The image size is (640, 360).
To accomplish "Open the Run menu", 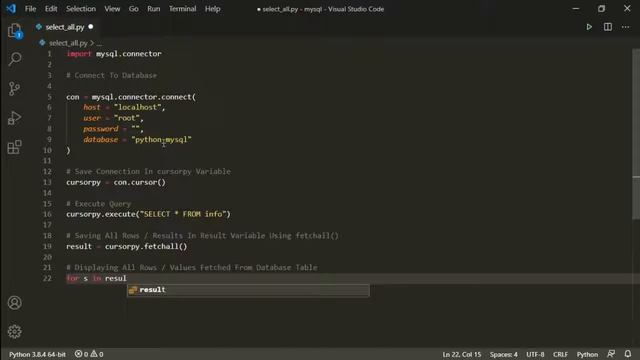I will click(153, 9).
